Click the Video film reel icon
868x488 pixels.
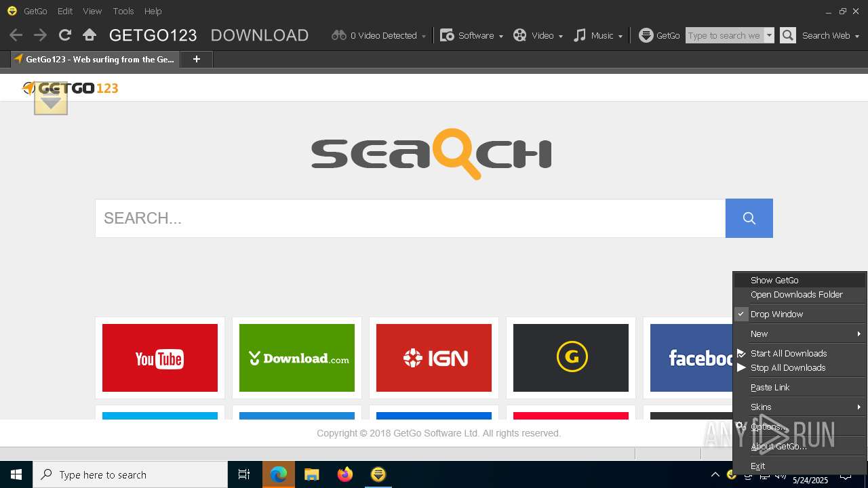(519, 35)
